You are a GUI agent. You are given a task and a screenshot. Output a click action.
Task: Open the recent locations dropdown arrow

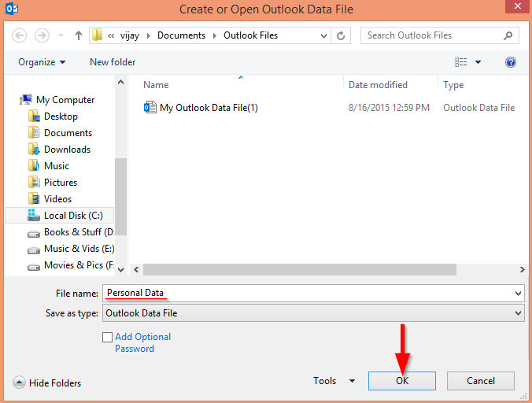[x=61, y=35]
